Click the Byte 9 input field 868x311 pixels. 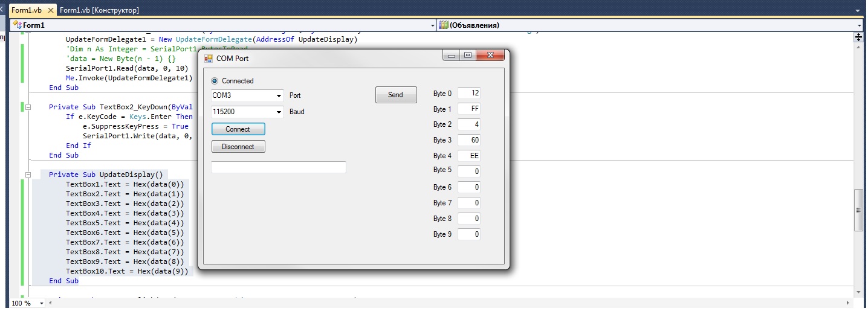tap(469, 234)
